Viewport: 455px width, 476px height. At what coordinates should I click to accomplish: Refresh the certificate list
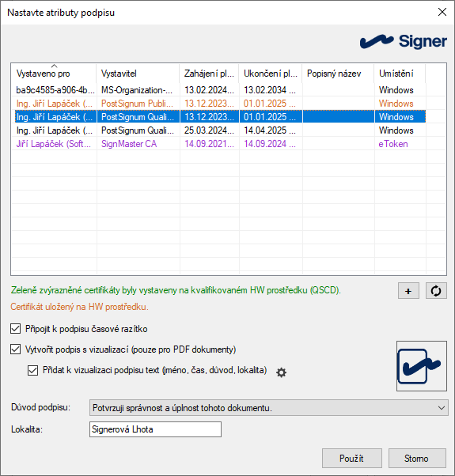point(436,291)
